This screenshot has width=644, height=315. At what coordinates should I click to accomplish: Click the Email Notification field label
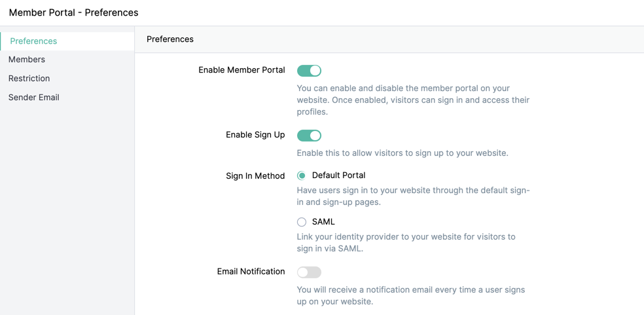(251, 272)
